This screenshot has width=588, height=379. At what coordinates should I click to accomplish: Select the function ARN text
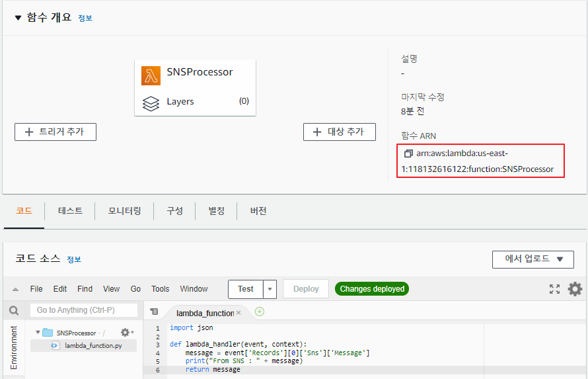478,161
